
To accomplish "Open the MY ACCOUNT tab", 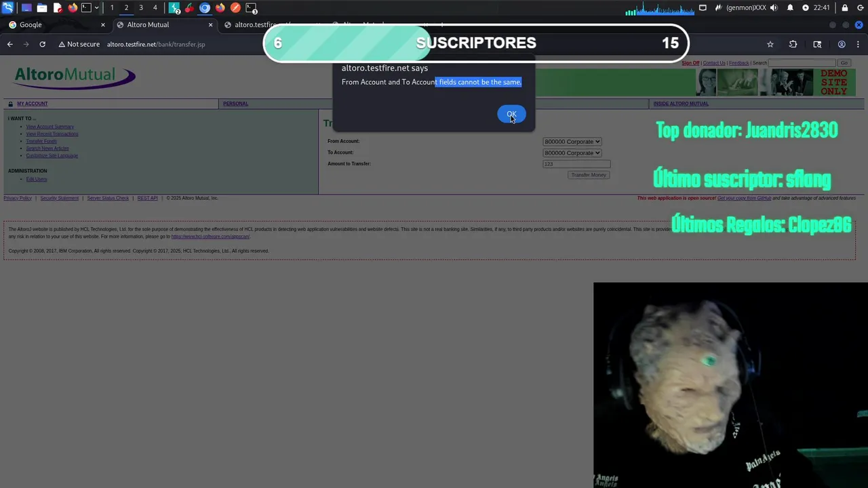I will (x=32, y=104).
